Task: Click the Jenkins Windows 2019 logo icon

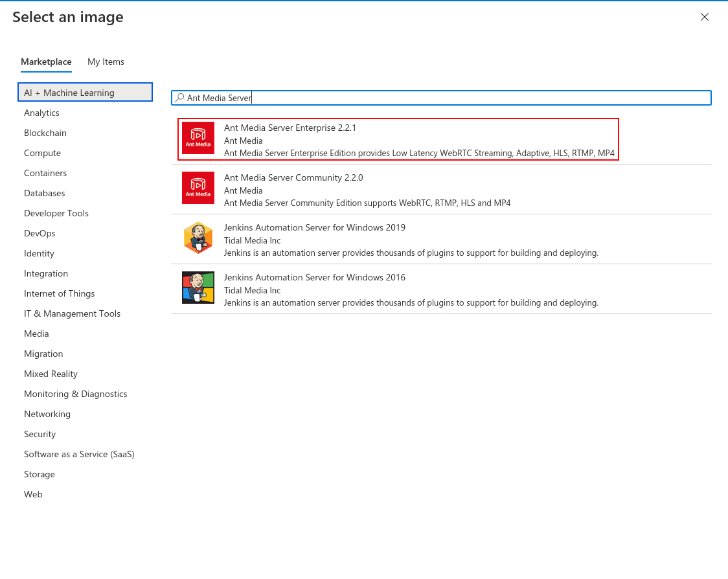Action: [198, 238]
